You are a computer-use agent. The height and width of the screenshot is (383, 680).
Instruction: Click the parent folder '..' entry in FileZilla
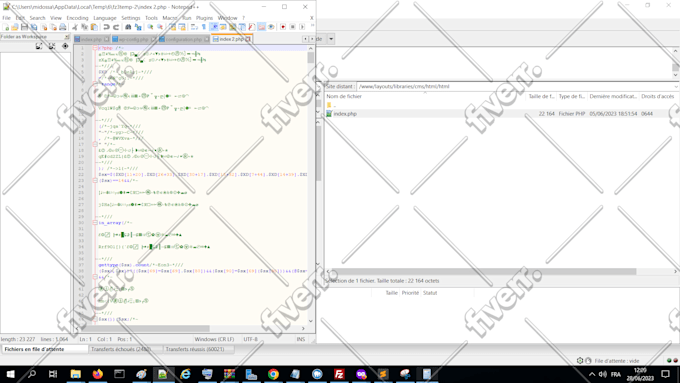click(x=332, y=105)
